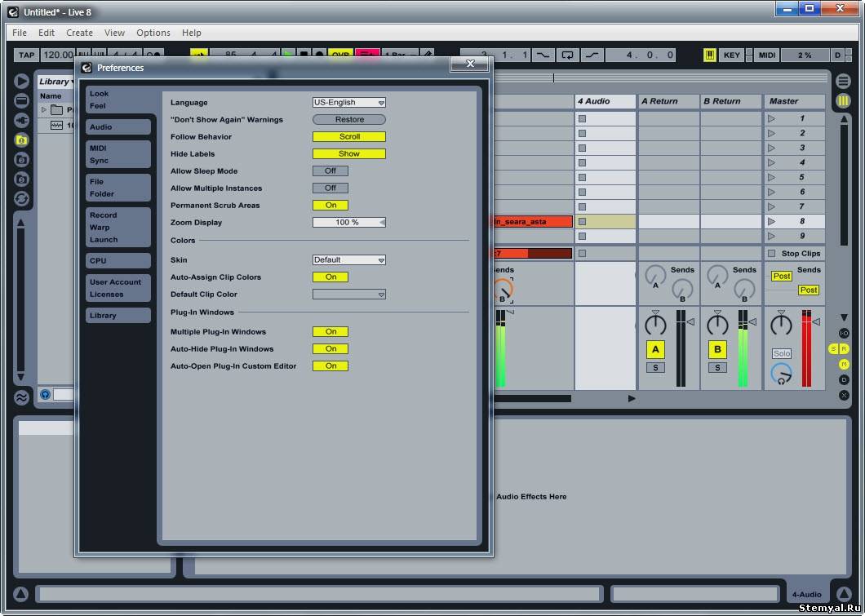
Task: Toggle Follow Behavior Scroll setting
Action: pyautogui.click(x=349, y=137)
